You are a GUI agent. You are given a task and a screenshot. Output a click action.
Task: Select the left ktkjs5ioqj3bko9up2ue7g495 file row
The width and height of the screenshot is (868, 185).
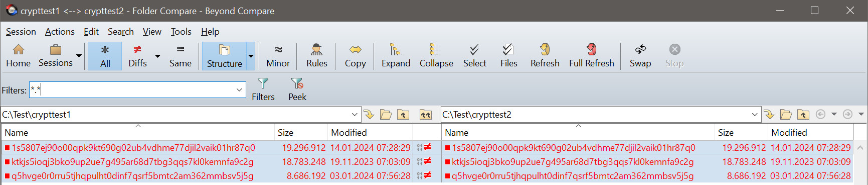208,162
